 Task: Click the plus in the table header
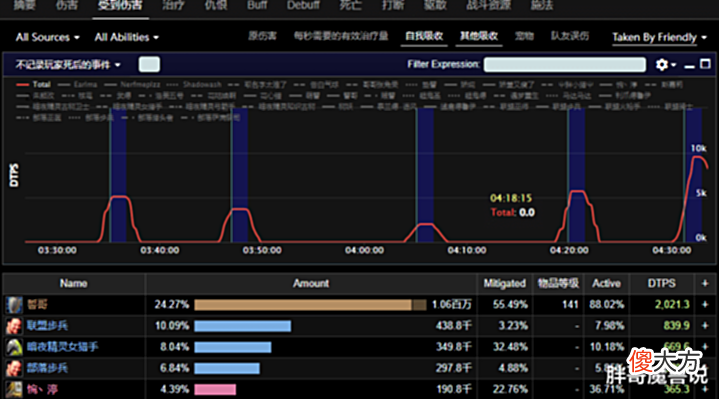click(705, 283)
